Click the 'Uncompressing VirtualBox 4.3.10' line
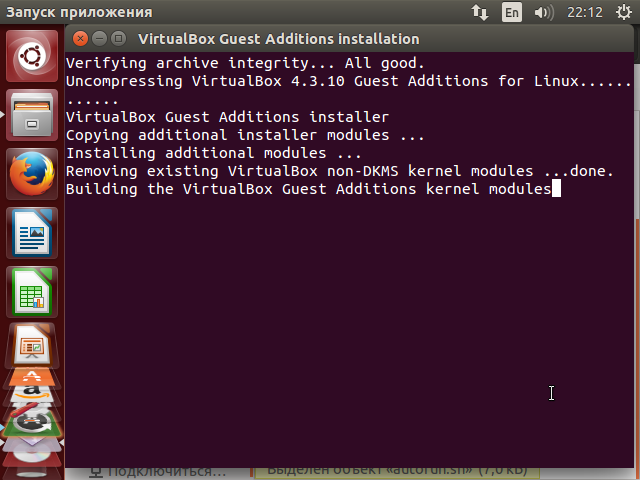The width and height of the screenshot is (640, 480). 349,81
